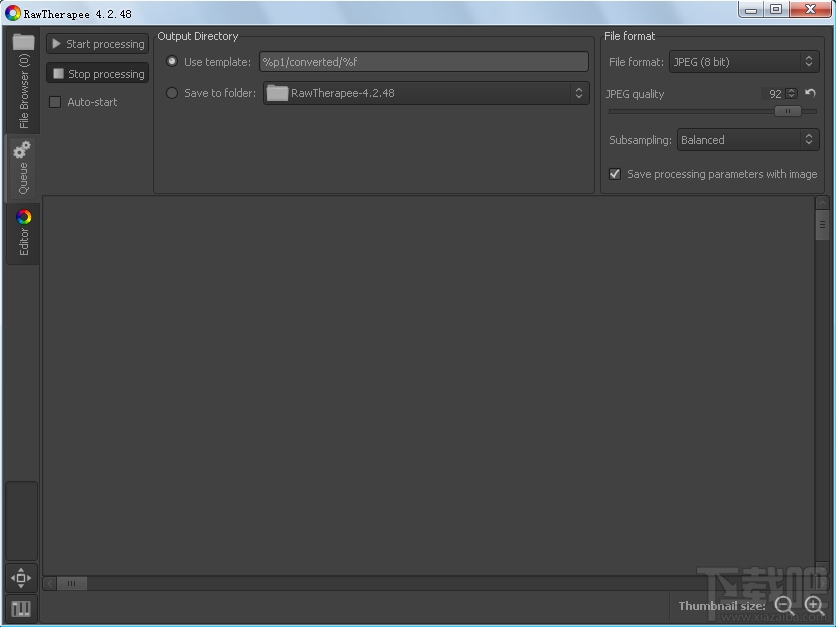The height and width of the screenshot is (627, 836).
Task: Click Stop processing button
Action: (x=98, y=74)
